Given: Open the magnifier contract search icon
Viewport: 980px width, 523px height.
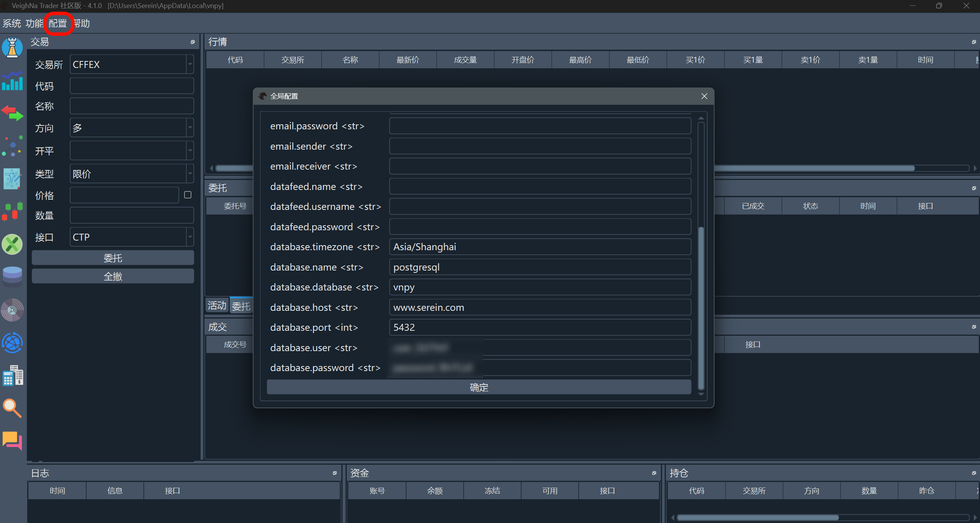Looking at the screenshot, I should pyautogui.click(x=12, y=408).
